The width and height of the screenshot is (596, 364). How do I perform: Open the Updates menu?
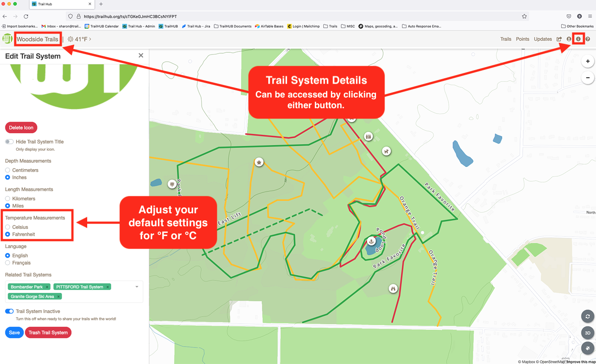[543, 39]
